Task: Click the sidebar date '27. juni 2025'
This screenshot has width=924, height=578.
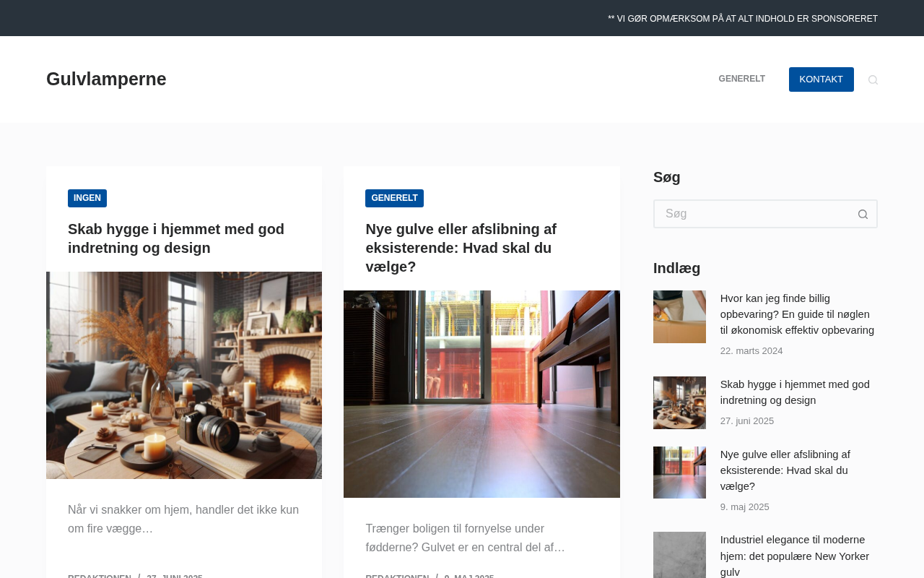Action: (x=747, y=421)
